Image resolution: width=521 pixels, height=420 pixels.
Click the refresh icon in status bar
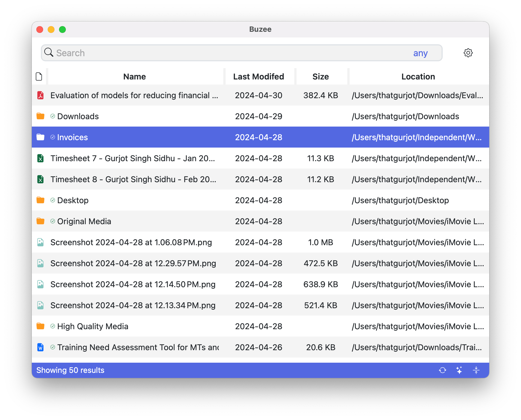point(442,370)
